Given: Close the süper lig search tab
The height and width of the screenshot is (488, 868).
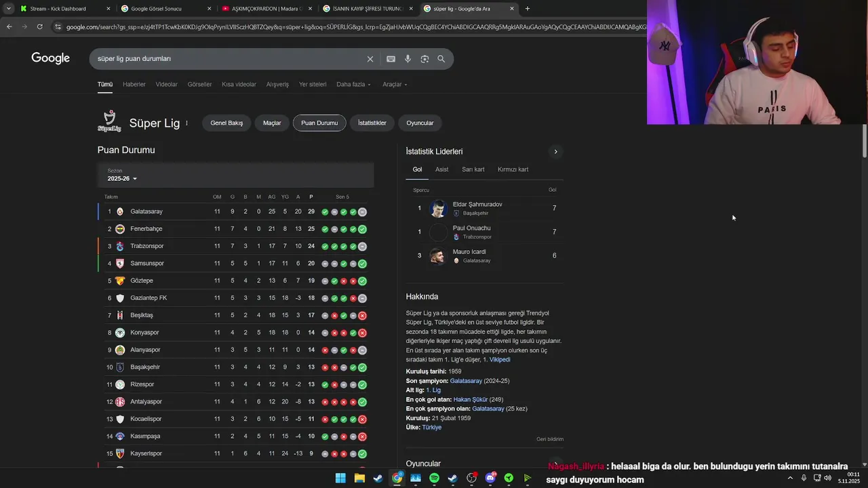Looking at the screenshot, I should click(512, 9).
